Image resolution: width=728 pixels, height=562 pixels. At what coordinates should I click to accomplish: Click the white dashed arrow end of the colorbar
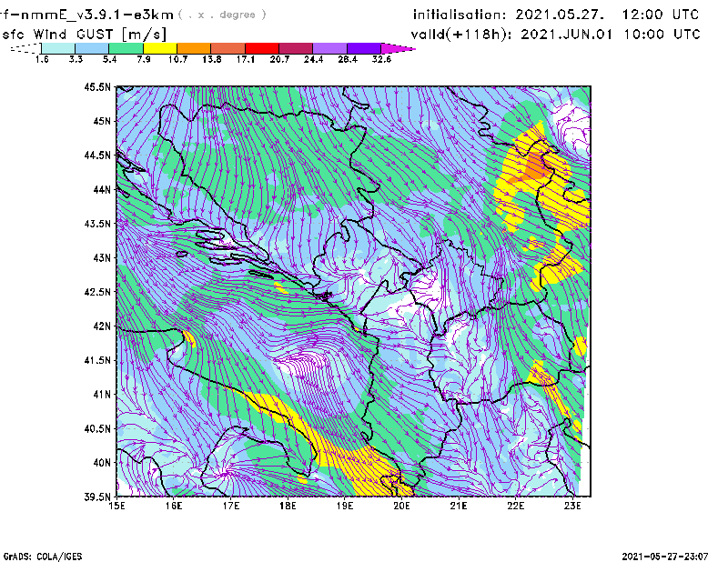[x=25, y=48]
